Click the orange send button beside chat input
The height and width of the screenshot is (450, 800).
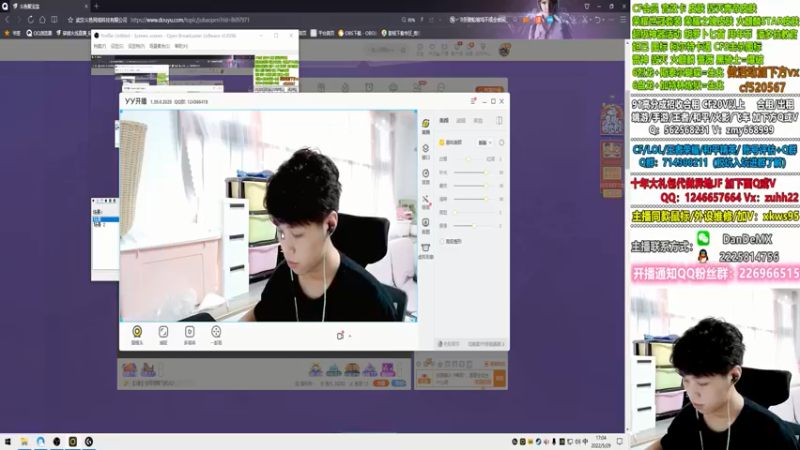tap(499, 378)
